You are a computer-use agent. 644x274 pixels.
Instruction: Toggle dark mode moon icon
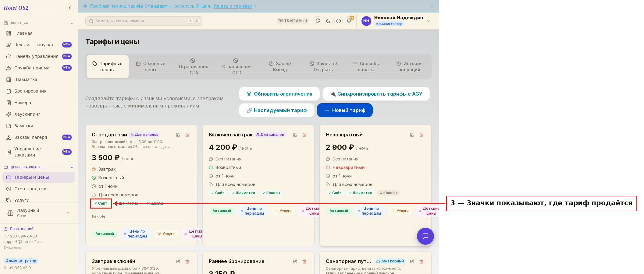pos(328,21)
